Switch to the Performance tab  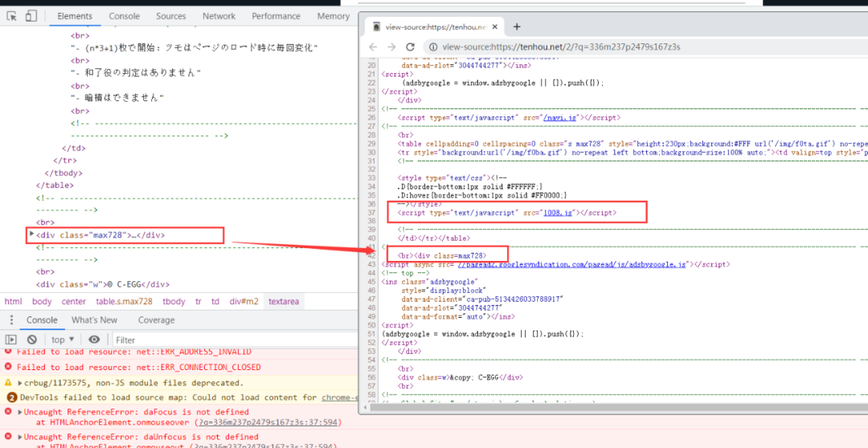coord(276,16)
